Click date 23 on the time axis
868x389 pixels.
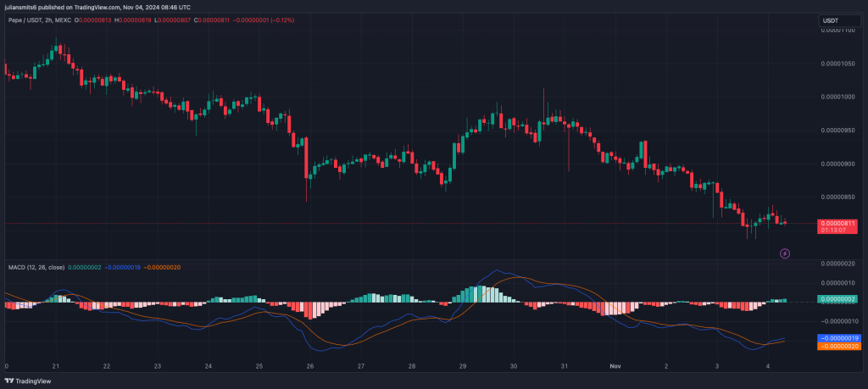coord(157,366)
